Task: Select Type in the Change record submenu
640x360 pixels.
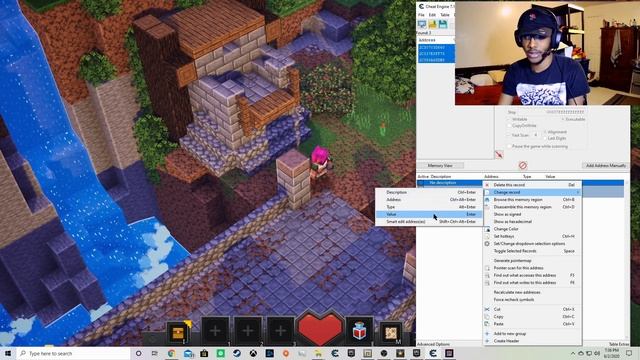Action: click(429, 207)
